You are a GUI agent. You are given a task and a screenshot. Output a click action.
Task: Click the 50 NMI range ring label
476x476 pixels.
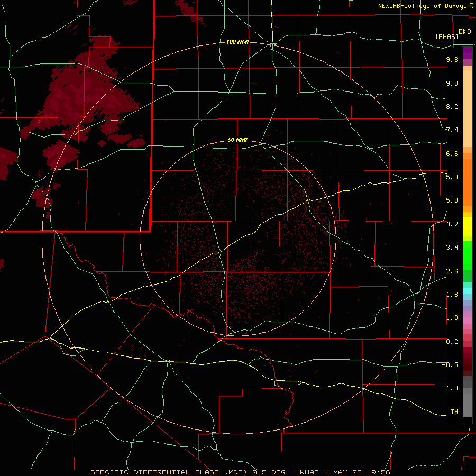tap(237, 140)
